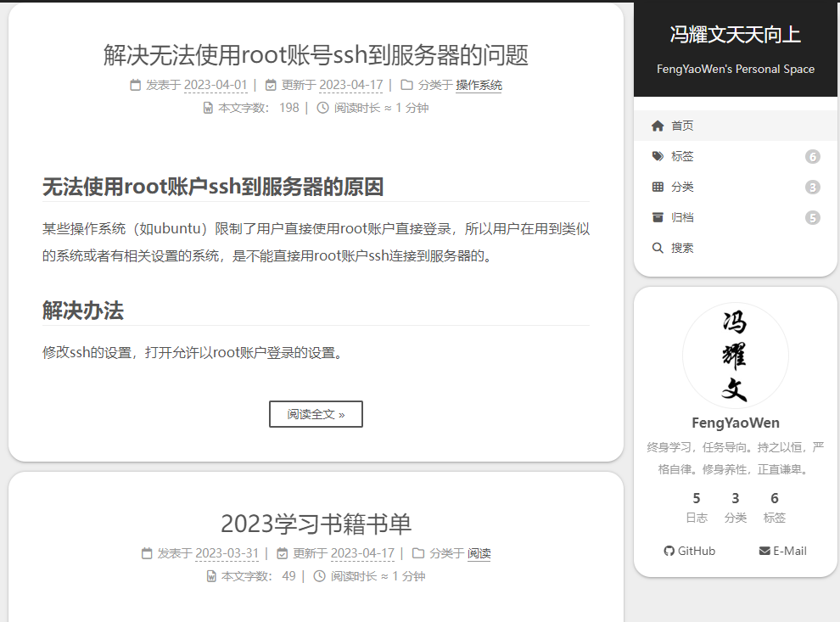
Task: Open the 归档 archives menu item
Action: (735, 217)
